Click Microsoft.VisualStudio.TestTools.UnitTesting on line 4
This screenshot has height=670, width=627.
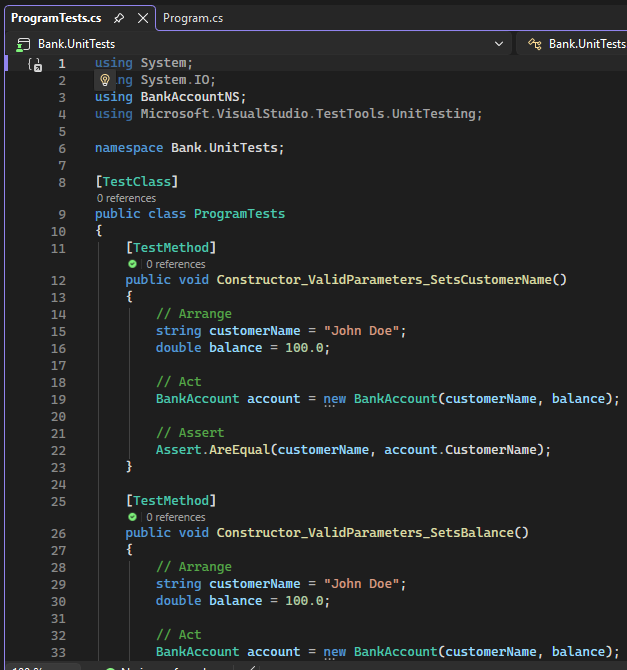click(308, 114)
